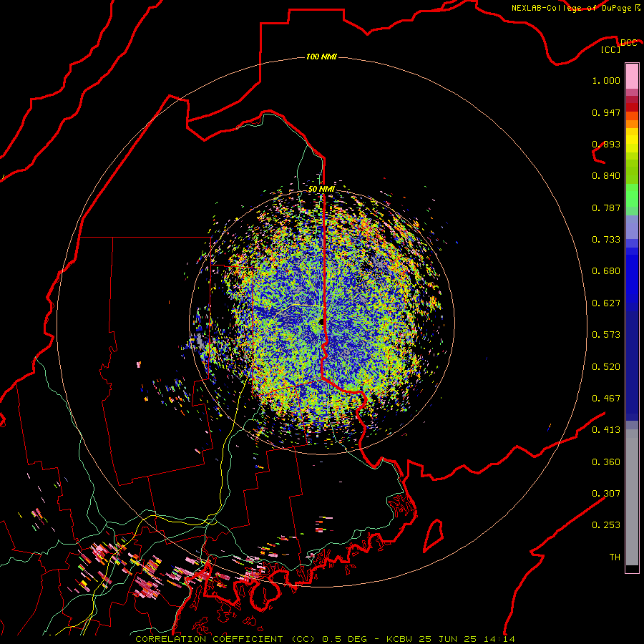Viewport: 644px width, 644px height.
Task: Pick the dark navy color bar segment
Action: [x=632, y=361]
